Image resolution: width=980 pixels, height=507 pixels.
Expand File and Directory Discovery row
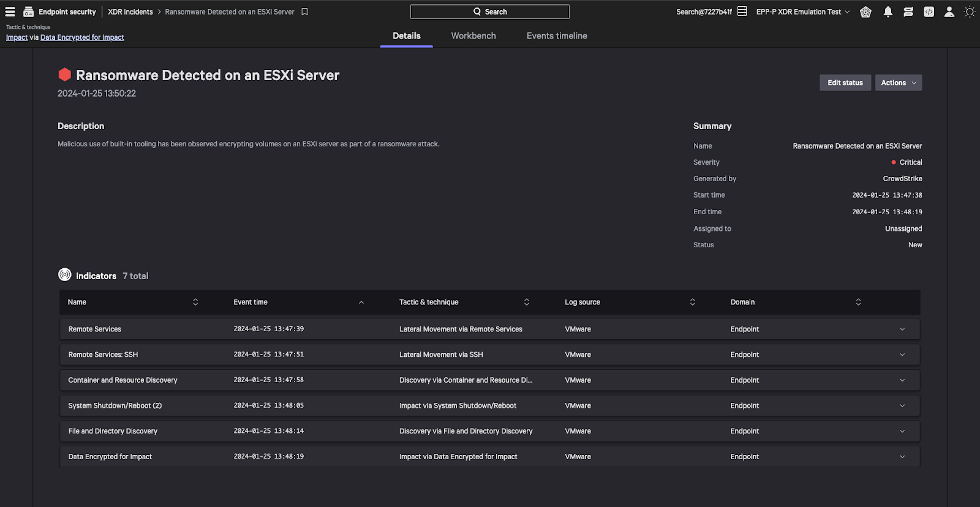[x=902, y=431]
